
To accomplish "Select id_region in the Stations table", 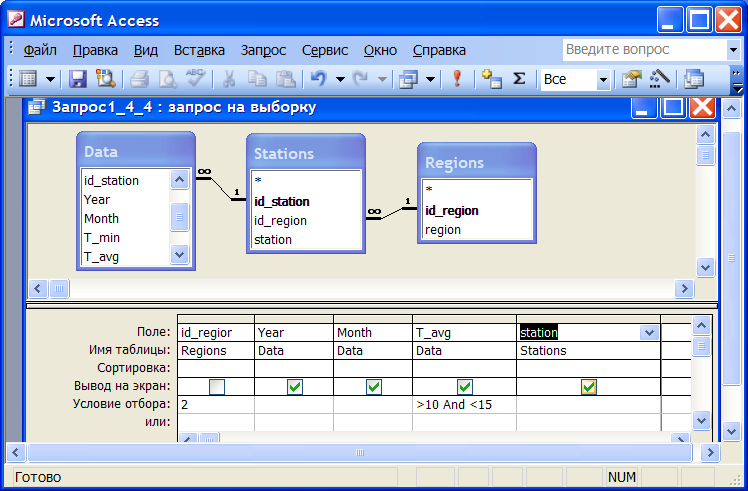I will click(x=280, y=220).
